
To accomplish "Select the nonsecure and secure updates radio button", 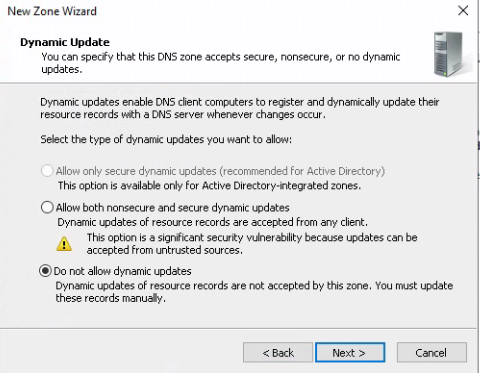I will 47,207.
